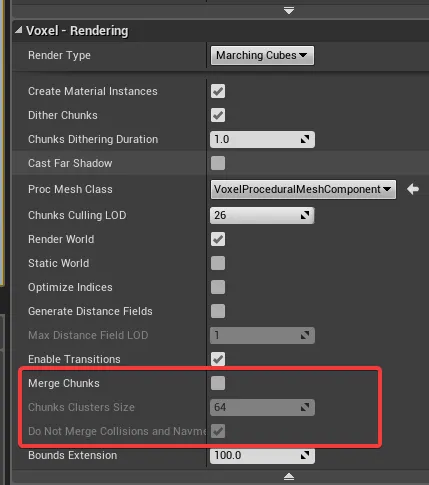Click spin arrow icon in Max Distance Field LOD

pos(305,335)
